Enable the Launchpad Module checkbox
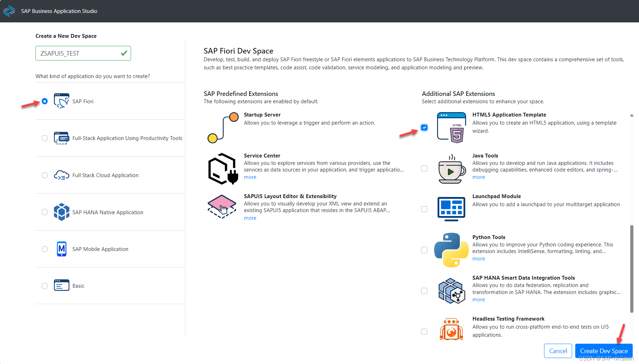639x364 pixels. tap(424, 209)
